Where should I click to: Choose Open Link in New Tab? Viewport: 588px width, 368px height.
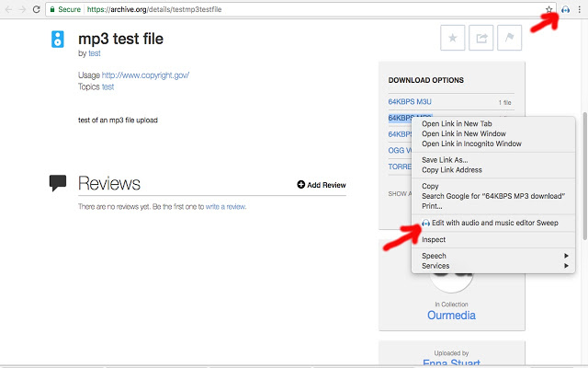click(x=493, y=123)
